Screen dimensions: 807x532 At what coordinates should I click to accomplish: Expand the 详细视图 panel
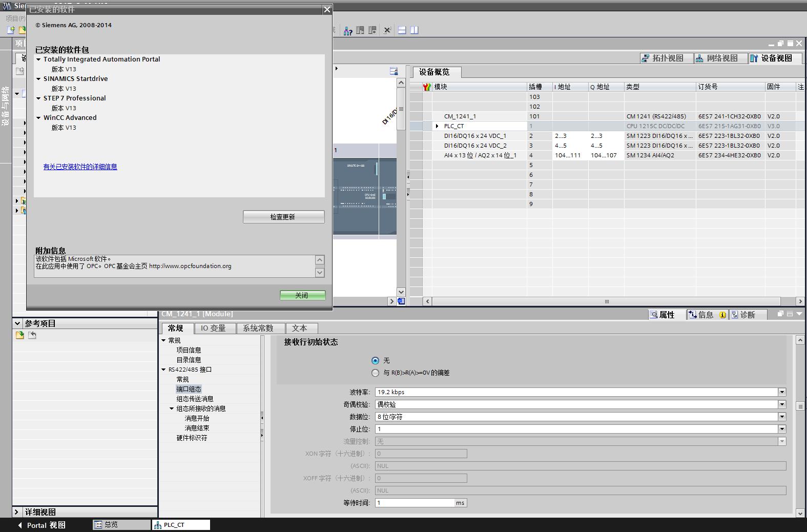point(17,512)
